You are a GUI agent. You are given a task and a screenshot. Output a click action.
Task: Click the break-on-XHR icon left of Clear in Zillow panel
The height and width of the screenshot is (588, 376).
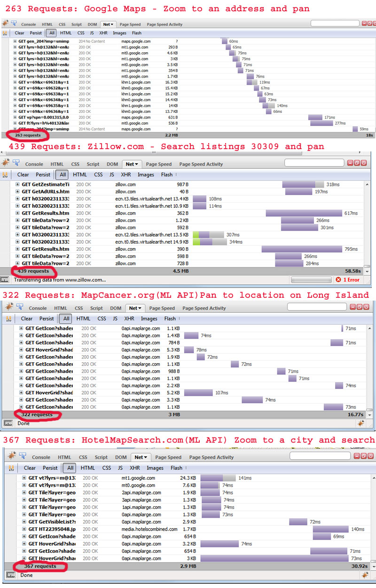coord(6,175)
